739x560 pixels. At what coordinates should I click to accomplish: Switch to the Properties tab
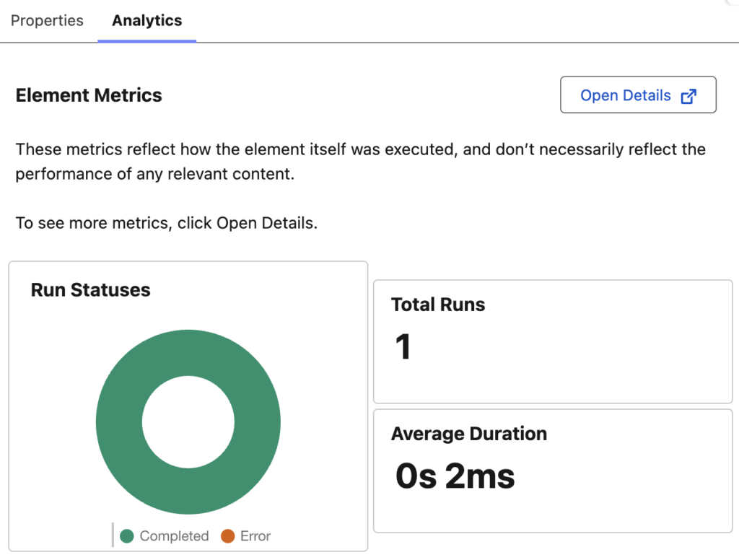click(x=47, y=21)
